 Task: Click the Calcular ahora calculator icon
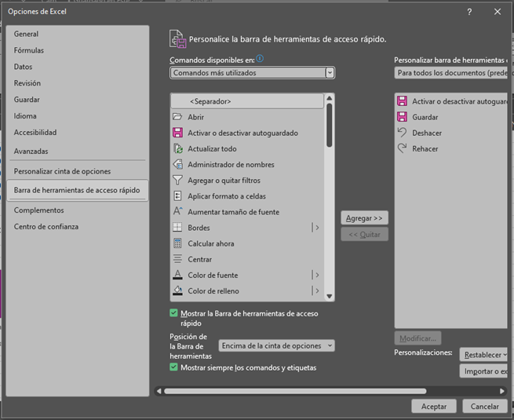click(x=177, y=243)
